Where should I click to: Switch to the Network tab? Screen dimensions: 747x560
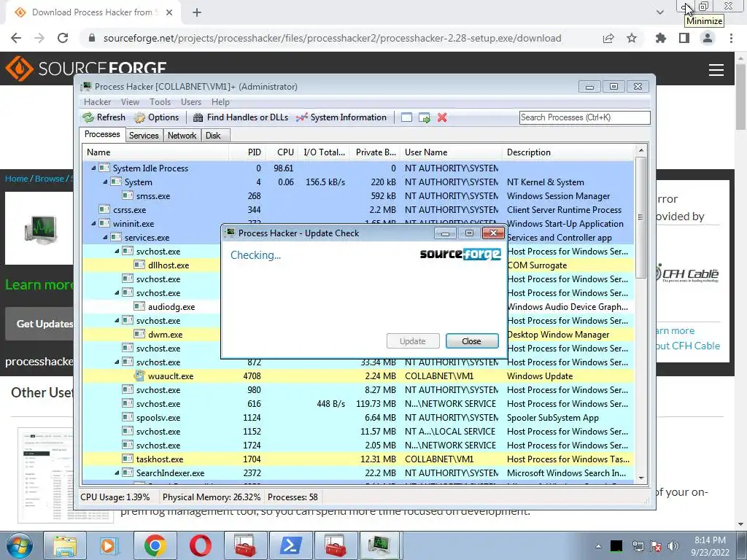[x=182, y=136]
